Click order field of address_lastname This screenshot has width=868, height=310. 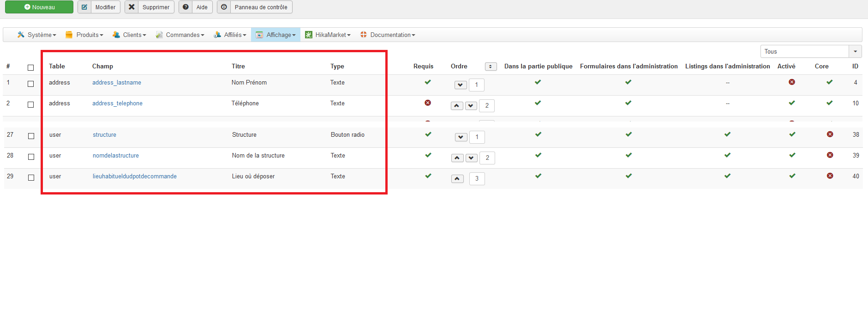(x=477, y=85)
